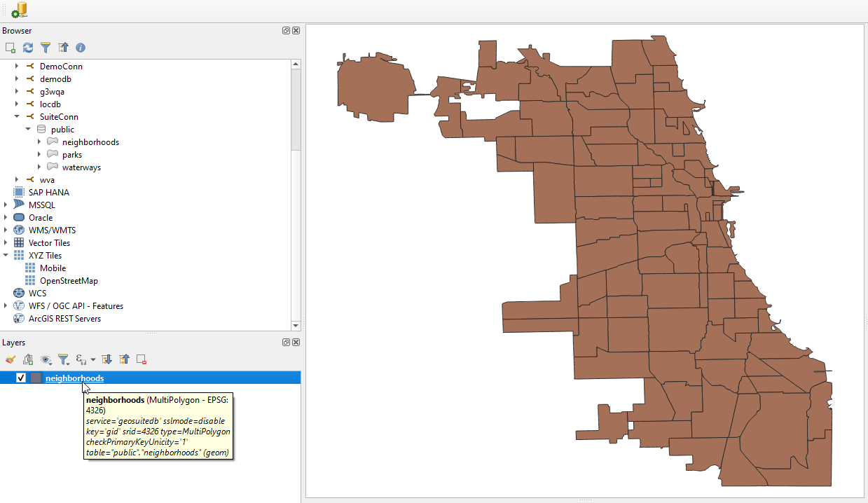
Task: Open the Layer Styling panel
Action: (x=10, y=359)
